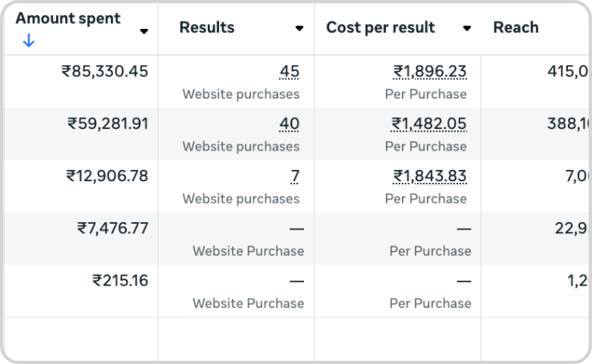Select the ₹12,906.78 amount spent cell
This screenshot has height=364, width=592.
click(107, 176)
